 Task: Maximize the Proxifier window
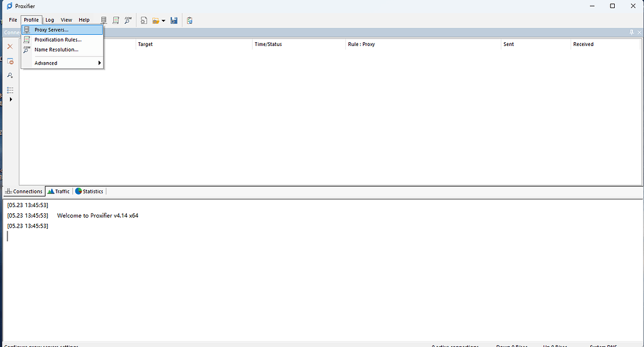(x=612, y=6)
